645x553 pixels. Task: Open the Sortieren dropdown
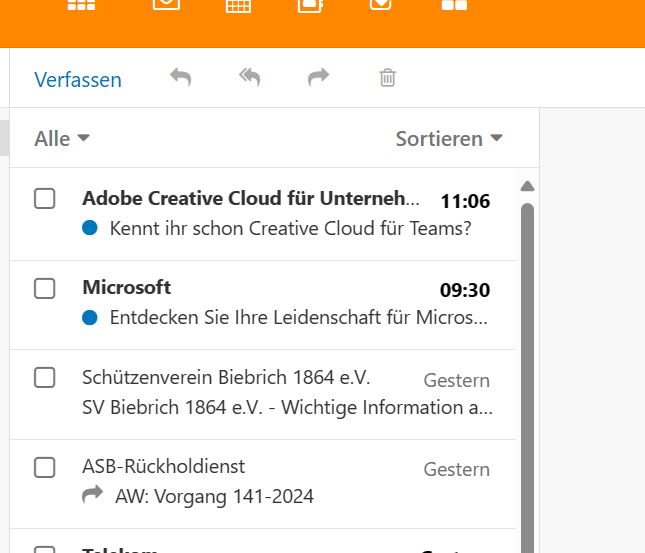click(449, 139)
